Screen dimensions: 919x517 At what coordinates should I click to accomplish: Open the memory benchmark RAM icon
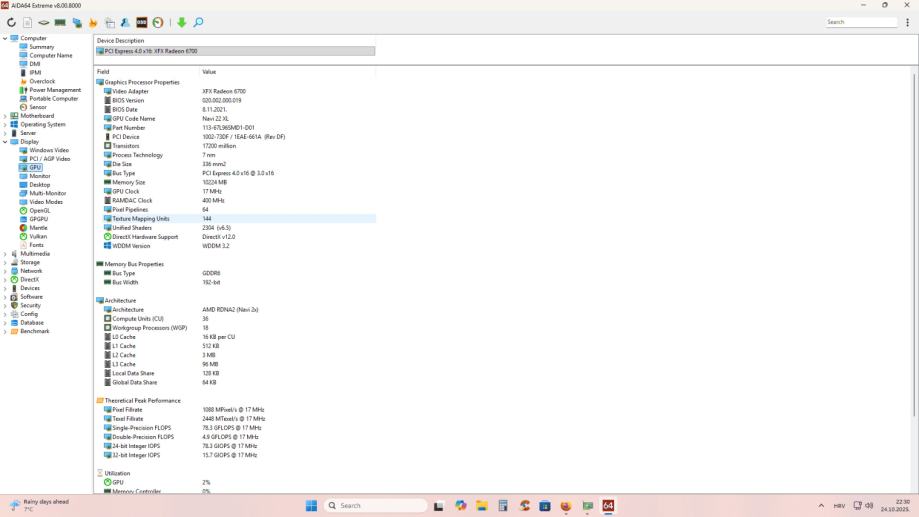[60, 22]
